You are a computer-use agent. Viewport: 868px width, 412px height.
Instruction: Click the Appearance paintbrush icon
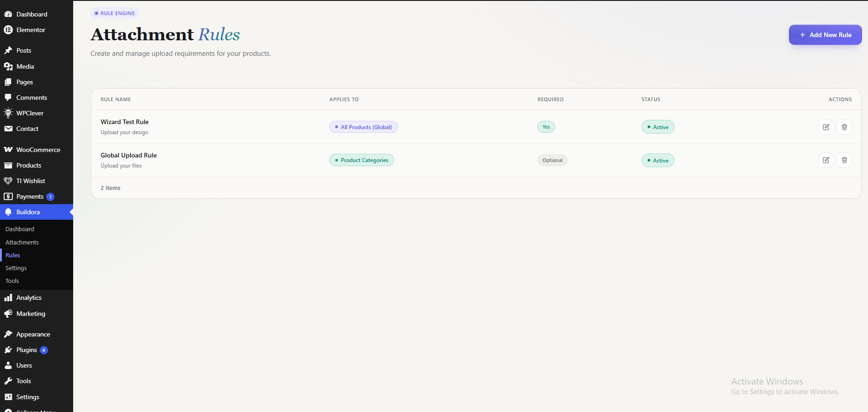[x=8, y=334]
